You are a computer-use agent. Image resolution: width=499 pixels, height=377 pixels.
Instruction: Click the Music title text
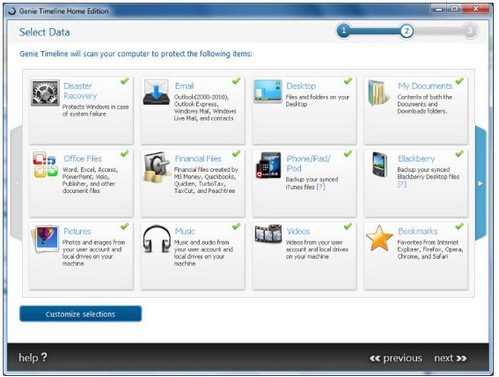tap(185, 231)
